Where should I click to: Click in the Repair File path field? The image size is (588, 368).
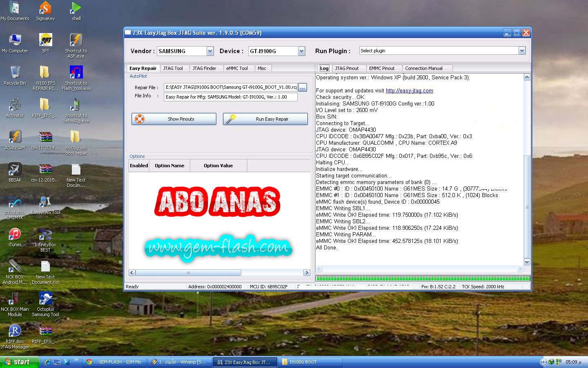click(x=230, y=87)
